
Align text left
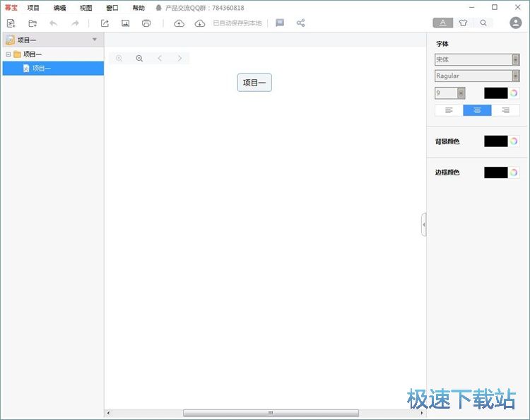(x=449, y=110)
